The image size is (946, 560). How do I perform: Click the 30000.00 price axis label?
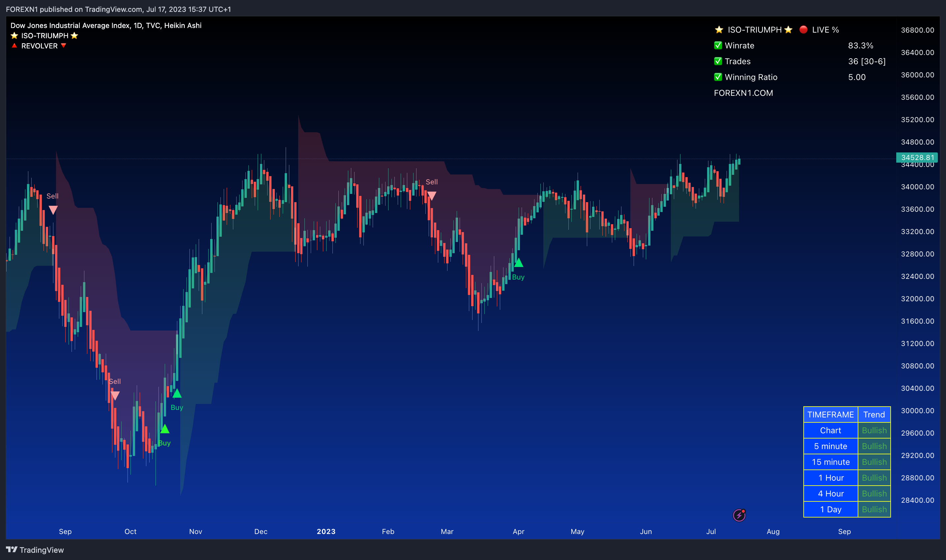[x=917, y=411]
